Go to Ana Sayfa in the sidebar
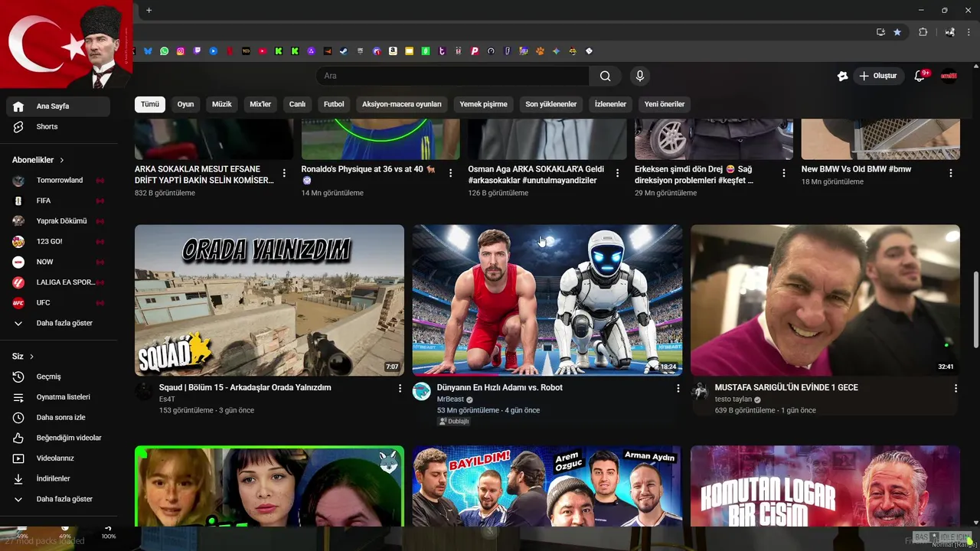 tap(58, 106)
